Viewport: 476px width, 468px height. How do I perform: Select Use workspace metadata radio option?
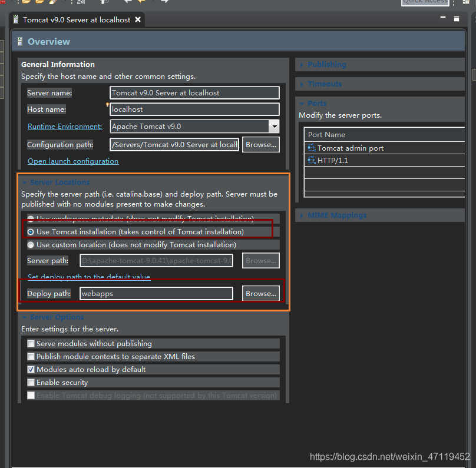[31, 218]
